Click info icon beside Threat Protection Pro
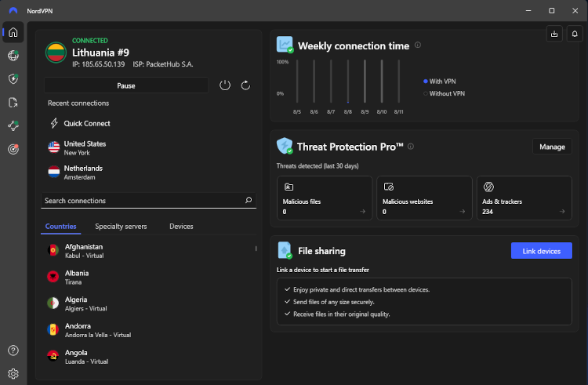The image size is (588, 385). pyautogui.click(x=411, y=146)
